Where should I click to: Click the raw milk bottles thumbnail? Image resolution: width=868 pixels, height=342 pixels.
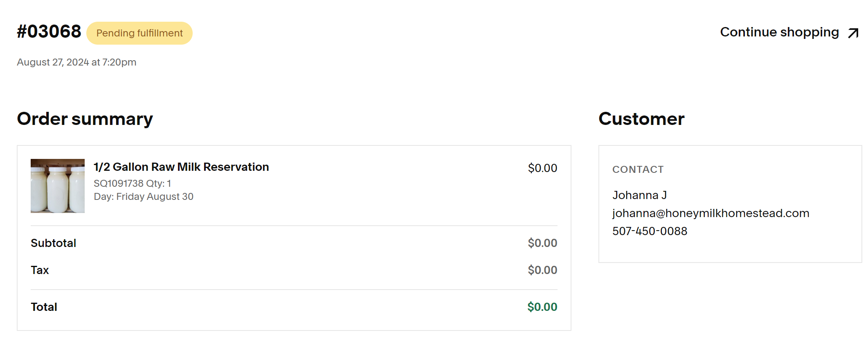point(58,186)
